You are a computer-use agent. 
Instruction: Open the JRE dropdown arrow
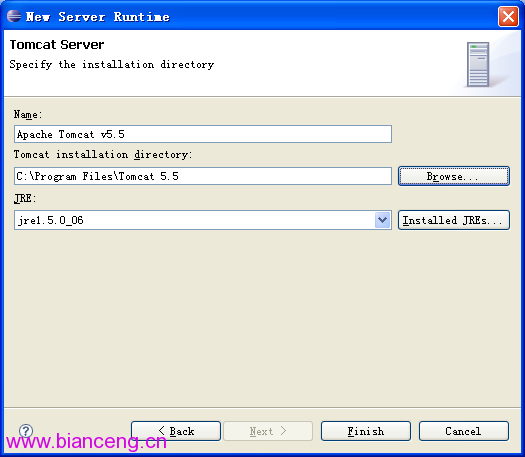tap(383, 220)
